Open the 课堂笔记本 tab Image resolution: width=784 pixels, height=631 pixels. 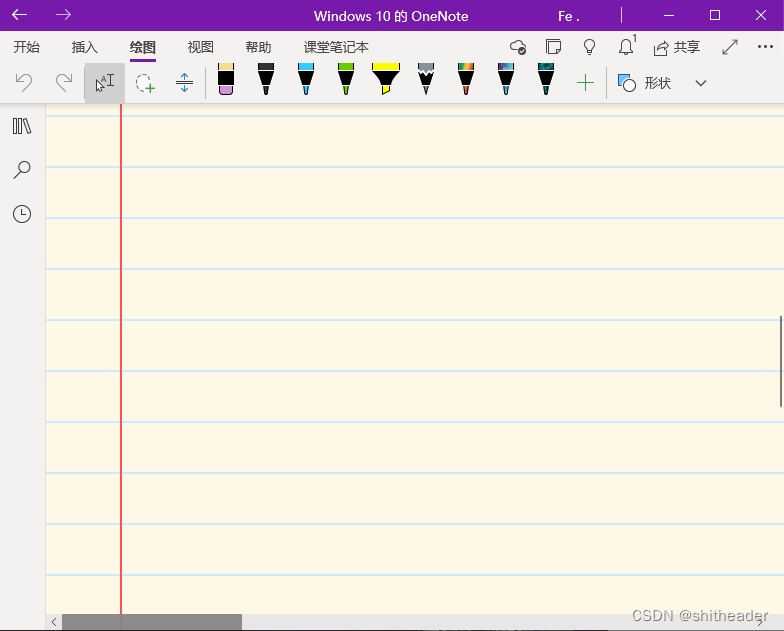point(336,47)
